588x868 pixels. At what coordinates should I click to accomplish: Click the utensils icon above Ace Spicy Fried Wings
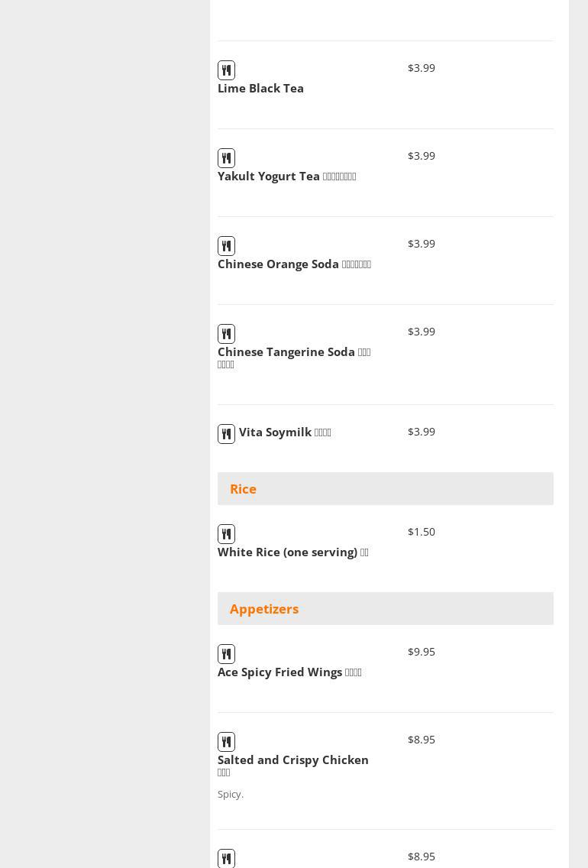(226, 654)
